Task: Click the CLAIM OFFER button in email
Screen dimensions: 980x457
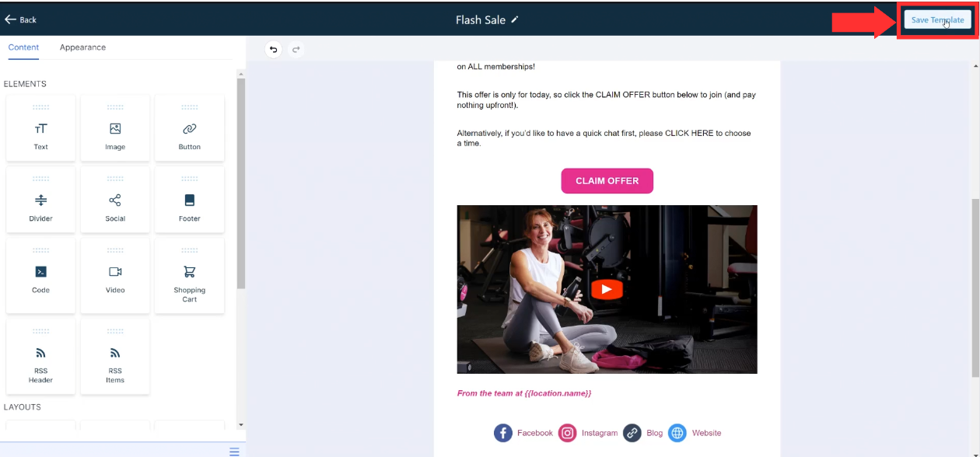Action: point(607,180)
